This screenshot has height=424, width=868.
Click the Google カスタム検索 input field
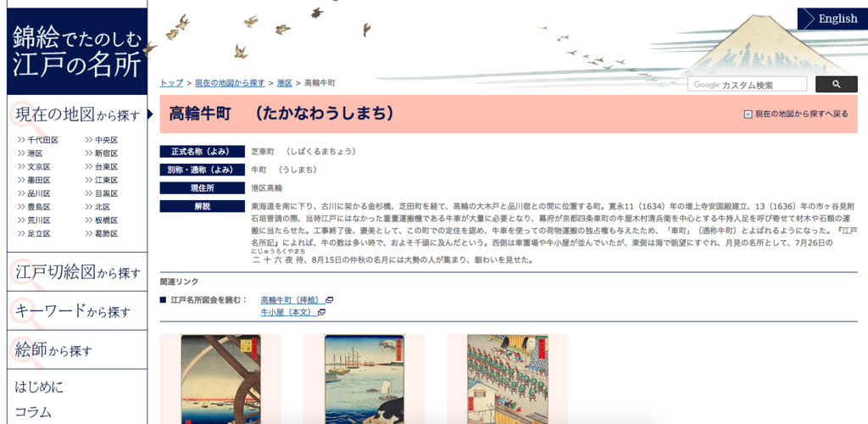coord(747,85)
